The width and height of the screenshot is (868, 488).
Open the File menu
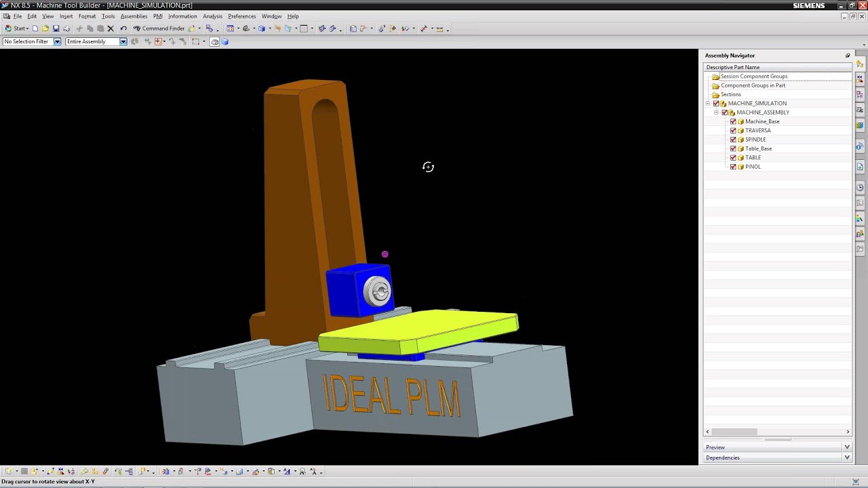18,16
